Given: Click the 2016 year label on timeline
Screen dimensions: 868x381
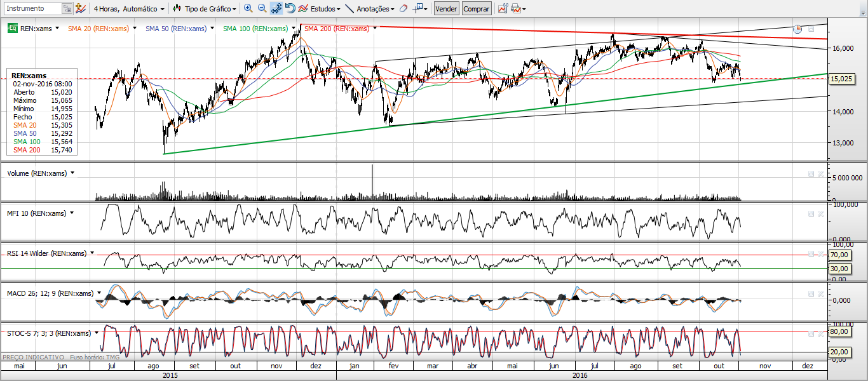Looking at the screenshot, I should click(580, 375).
